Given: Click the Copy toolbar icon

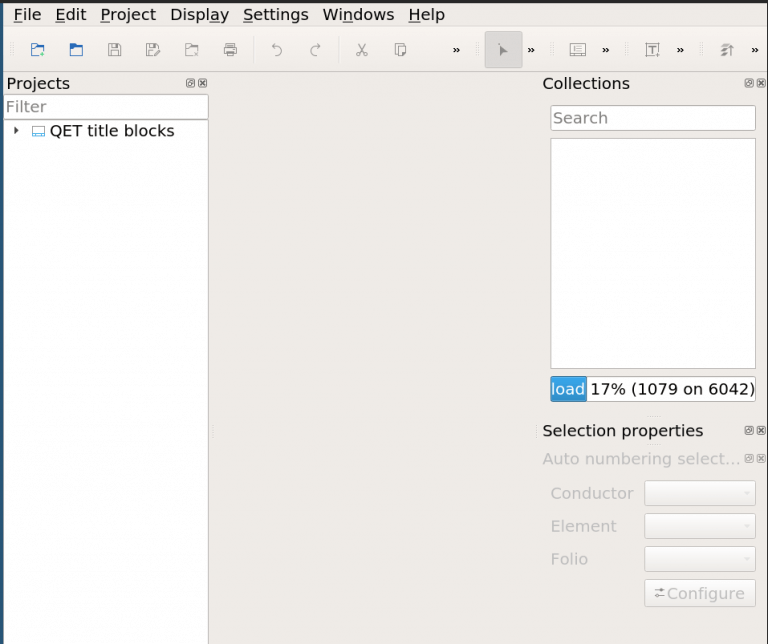Looking at the screenshot, I should click(400, 50).
